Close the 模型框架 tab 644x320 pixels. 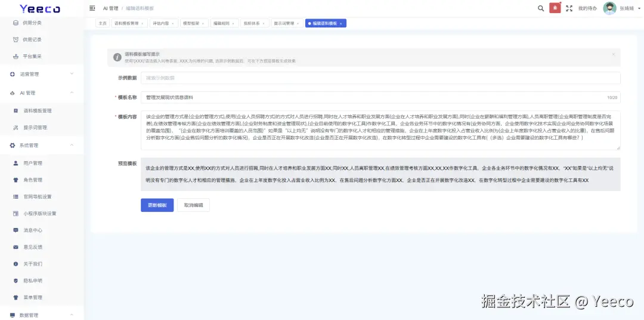pyautogui.click(x=203, y=24)
